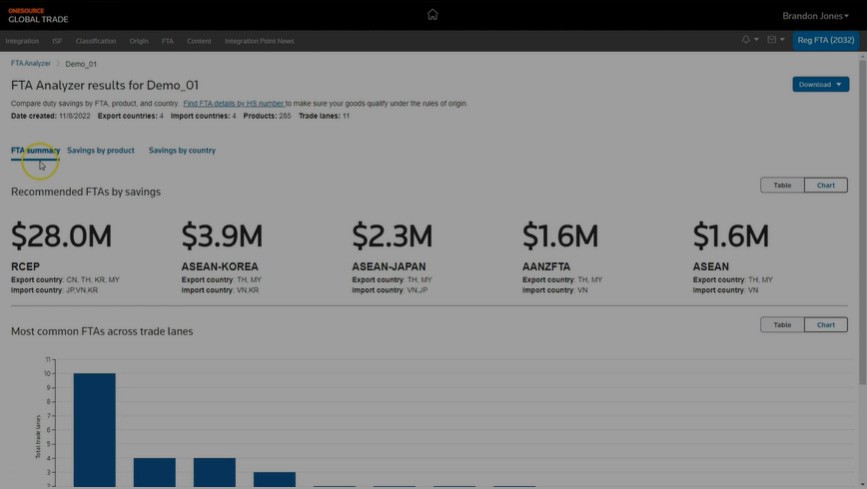Open the notifications bell
Viewport: 867px width, 489px height.
tap(746, 40)
